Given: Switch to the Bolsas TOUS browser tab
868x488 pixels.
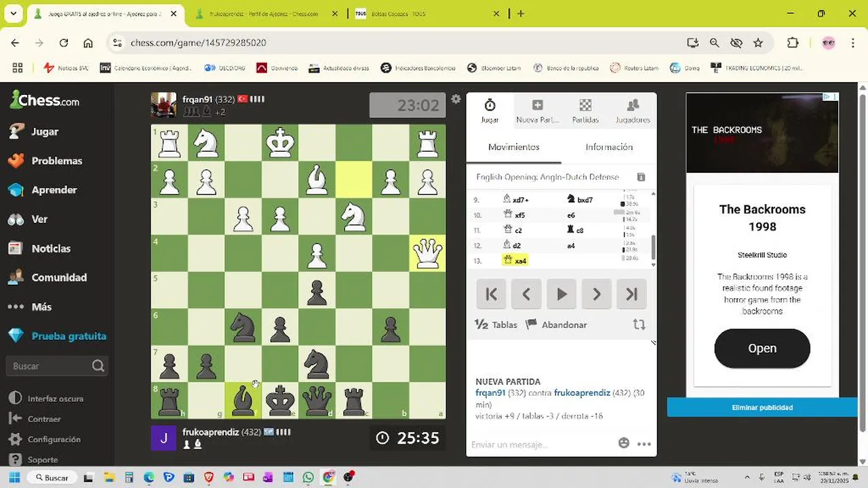Looking at the screenshot, I should pos(426,14).
